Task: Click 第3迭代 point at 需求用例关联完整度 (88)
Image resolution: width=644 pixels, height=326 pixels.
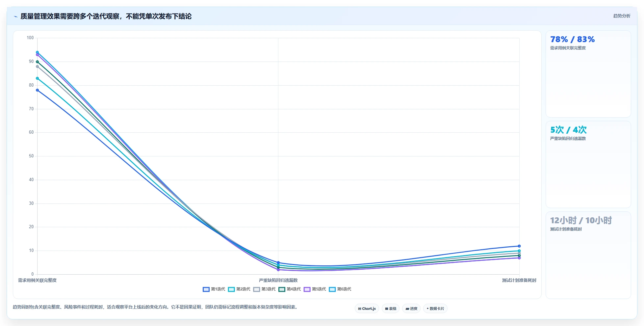Action: [37, 67]
